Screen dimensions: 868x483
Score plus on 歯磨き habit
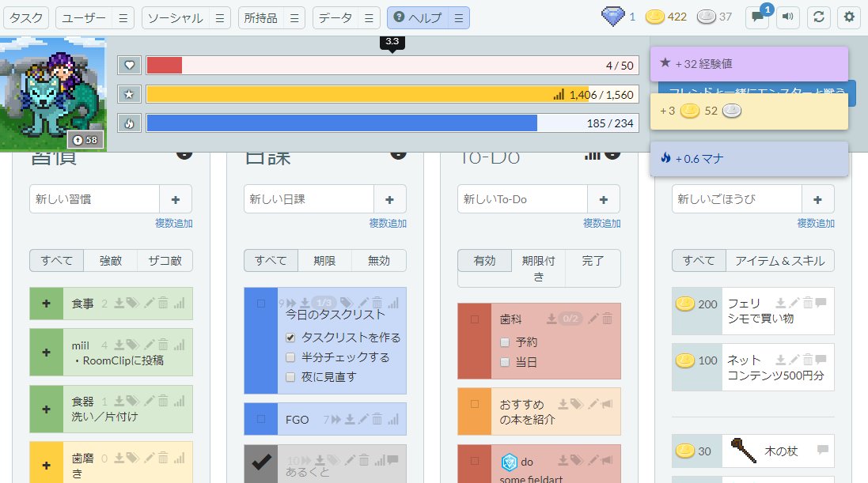[x=47, y=465]
